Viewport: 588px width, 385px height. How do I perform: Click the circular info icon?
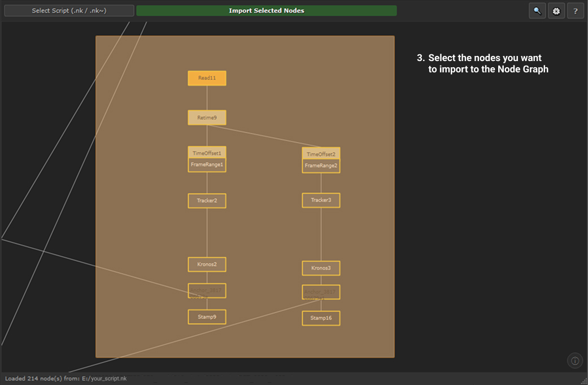point(575,361)
